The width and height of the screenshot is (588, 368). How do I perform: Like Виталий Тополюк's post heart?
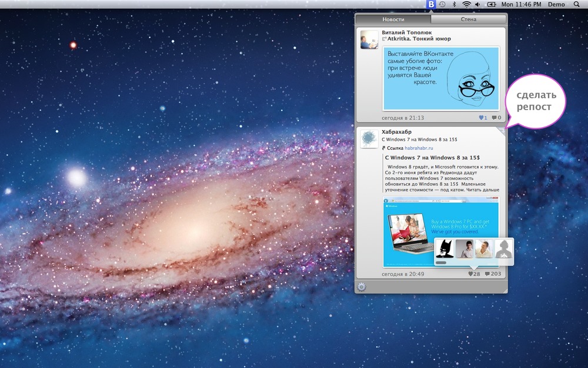[x=483, y=118]
